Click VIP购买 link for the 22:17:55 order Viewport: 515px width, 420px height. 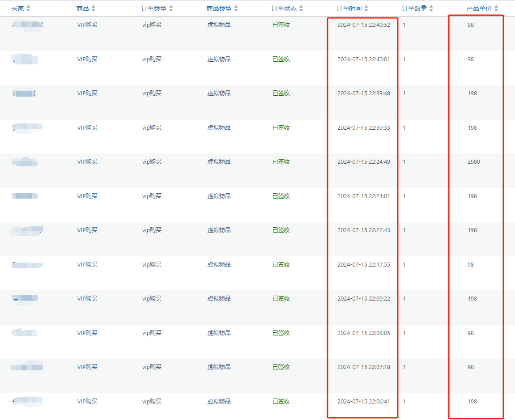point(87,265)
